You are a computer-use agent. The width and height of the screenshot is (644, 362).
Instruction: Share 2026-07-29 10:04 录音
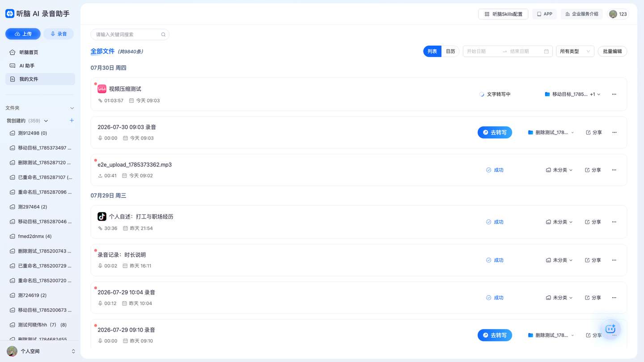tap(593, 298)
